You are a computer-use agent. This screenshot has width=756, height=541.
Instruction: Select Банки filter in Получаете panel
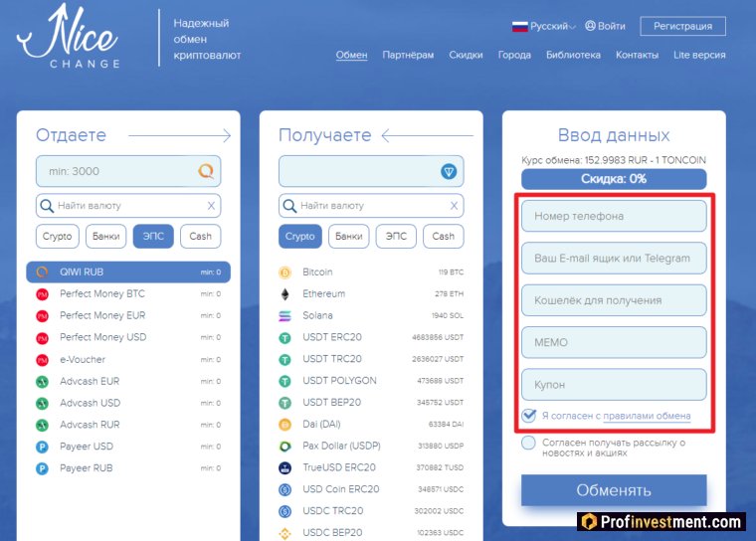348,237
